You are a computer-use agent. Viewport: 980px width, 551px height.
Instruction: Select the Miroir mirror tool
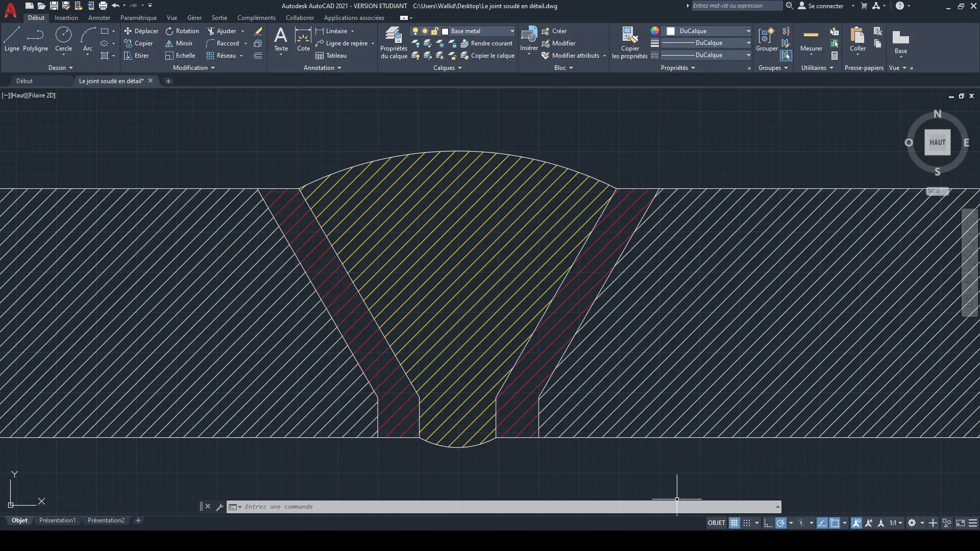click(179, 43)
